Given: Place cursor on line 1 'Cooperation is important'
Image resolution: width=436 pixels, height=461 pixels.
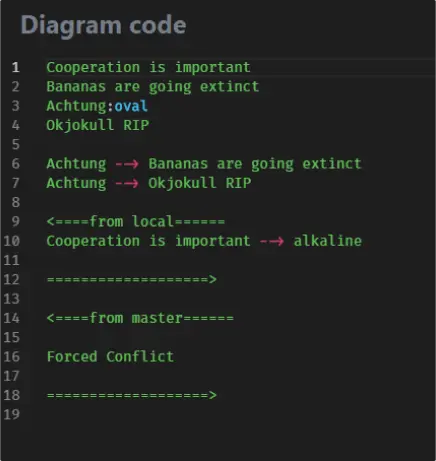Looking at the screenshot, I should coord(148,67).
